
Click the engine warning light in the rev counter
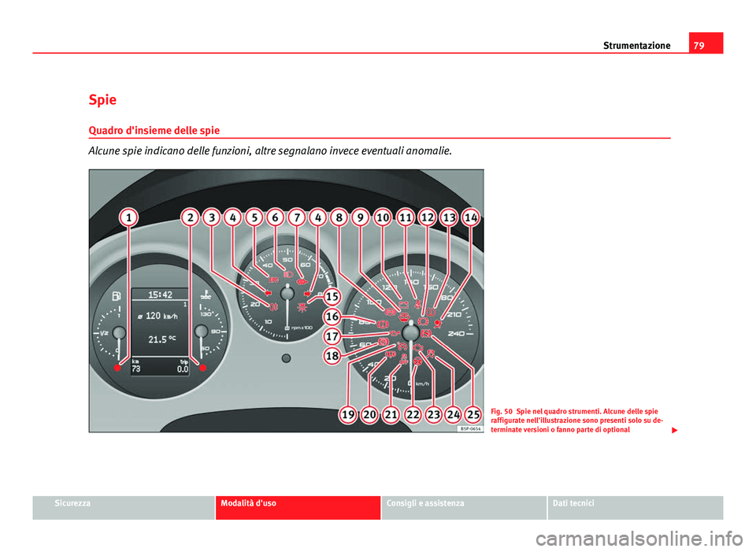pyautogui.click(x=302, y=281)
